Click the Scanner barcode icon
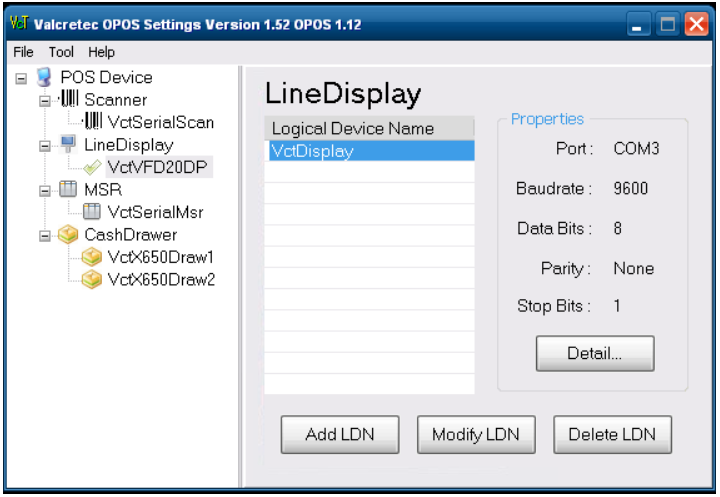 click(68, 100)
